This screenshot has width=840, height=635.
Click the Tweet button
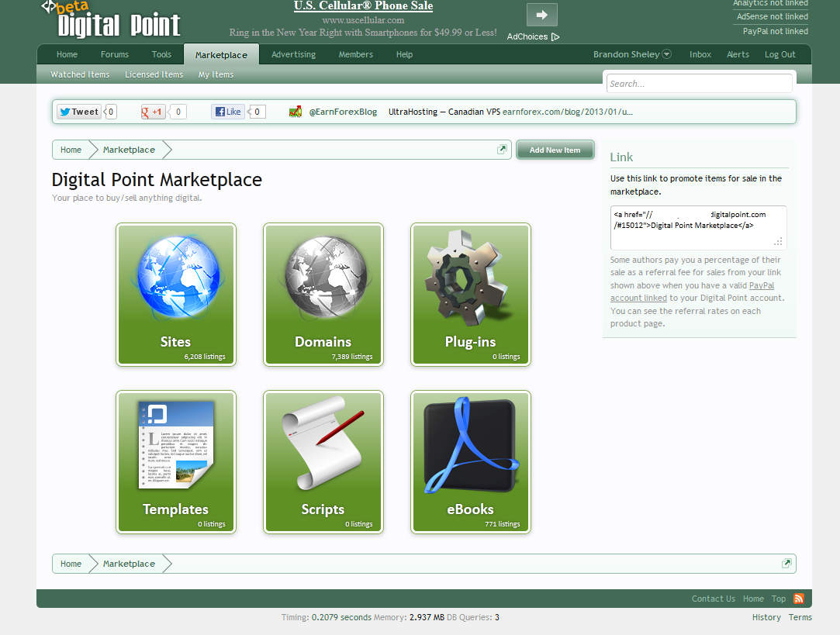point(79,112)
